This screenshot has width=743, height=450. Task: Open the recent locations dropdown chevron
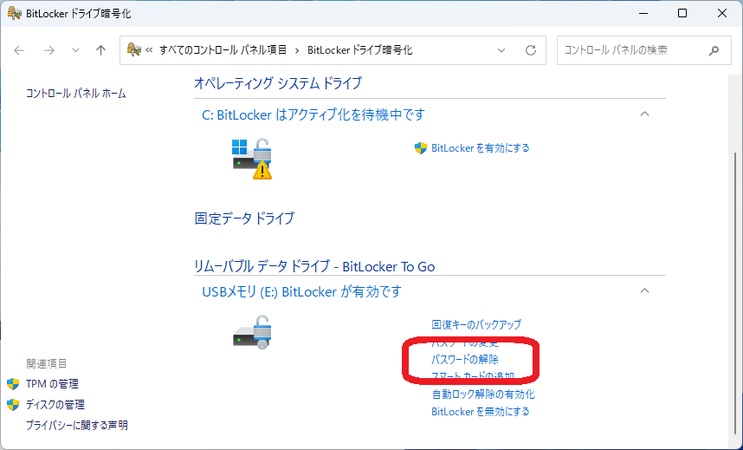75,50
